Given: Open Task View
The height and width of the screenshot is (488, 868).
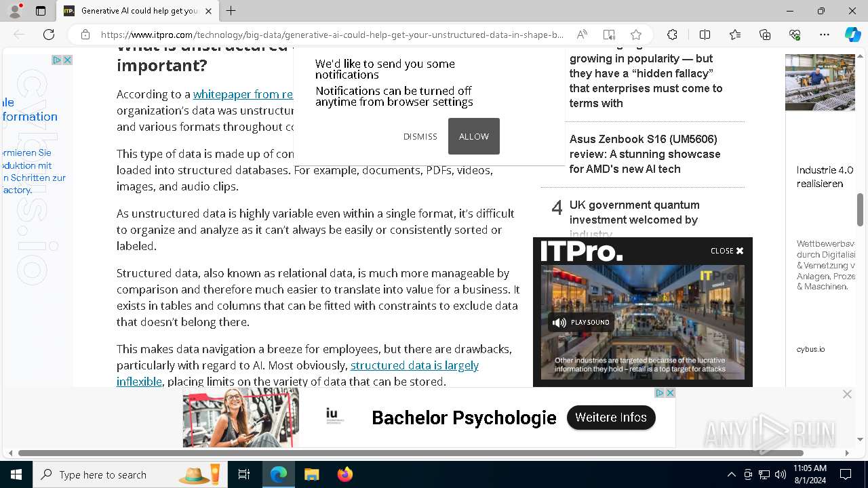Looking at the screenshot, I should tap(244, 474).
